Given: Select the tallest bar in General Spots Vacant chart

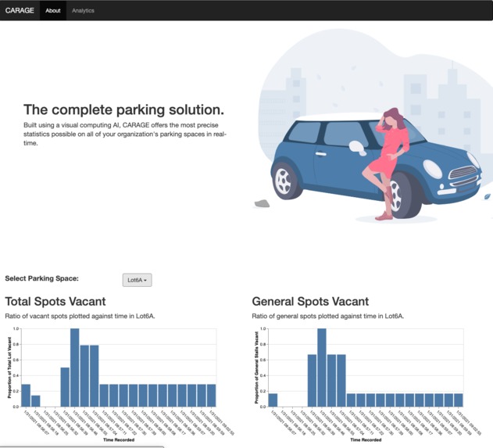Looking at the screenshot, I should 322,367.
